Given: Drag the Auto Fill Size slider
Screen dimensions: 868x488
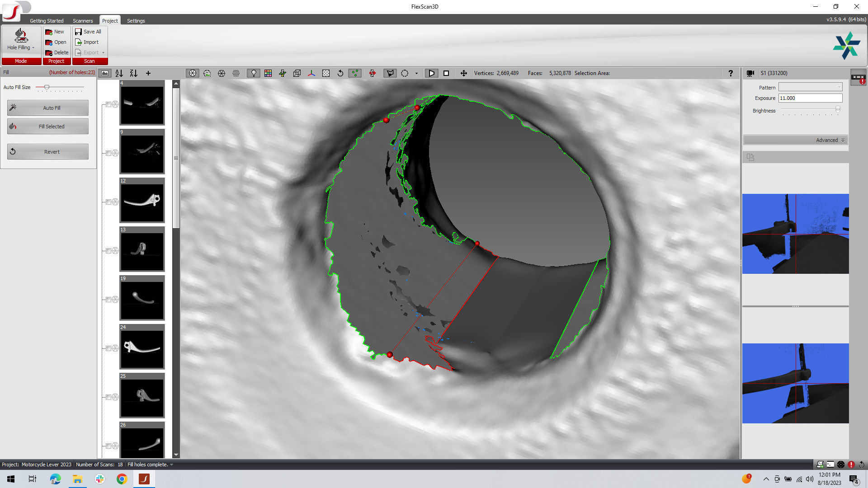Looking at the screenshot, I should 47,86.
